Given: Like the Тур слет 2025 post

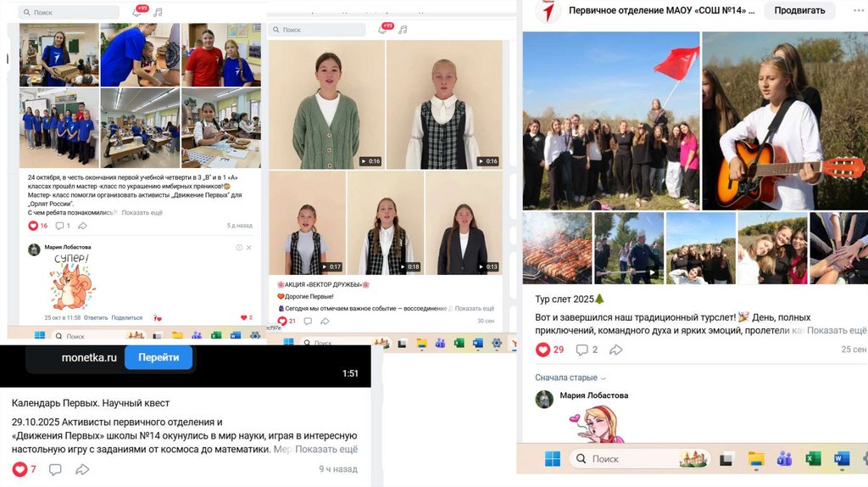Looking at the screenshot, I should (543, 350).
